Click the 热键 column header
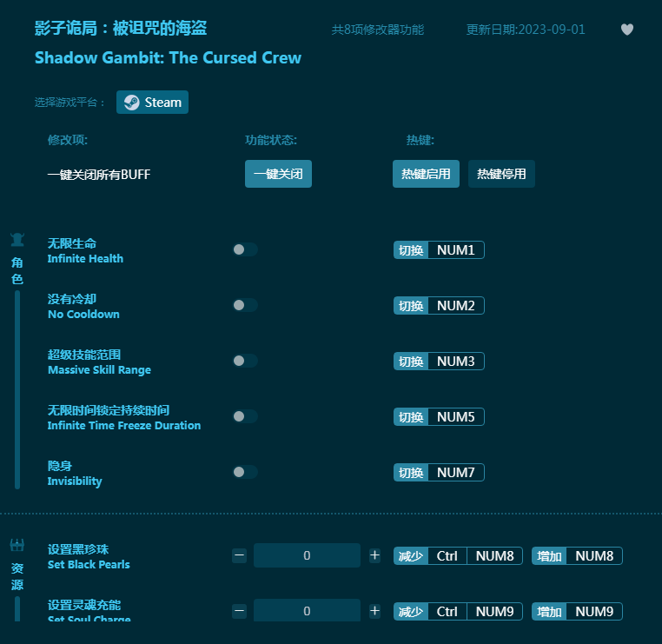This screenshot has width=662, height=644. (x=420, y=140)
